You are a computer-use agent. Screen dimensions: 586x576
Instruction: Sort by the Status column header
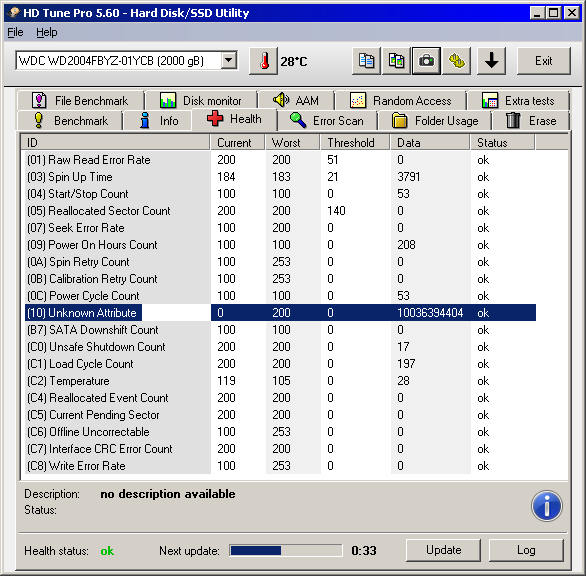(503, 142)
